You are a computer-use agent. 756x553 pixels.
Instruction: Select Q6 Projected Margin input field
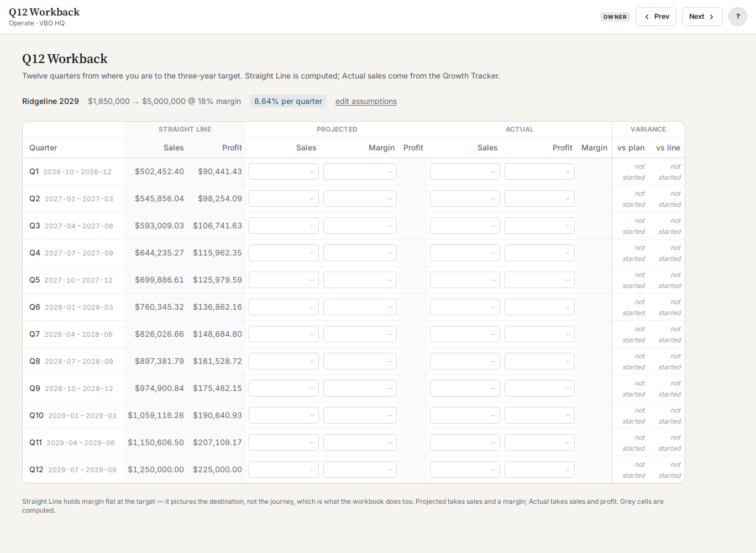(x=360, y=307)
